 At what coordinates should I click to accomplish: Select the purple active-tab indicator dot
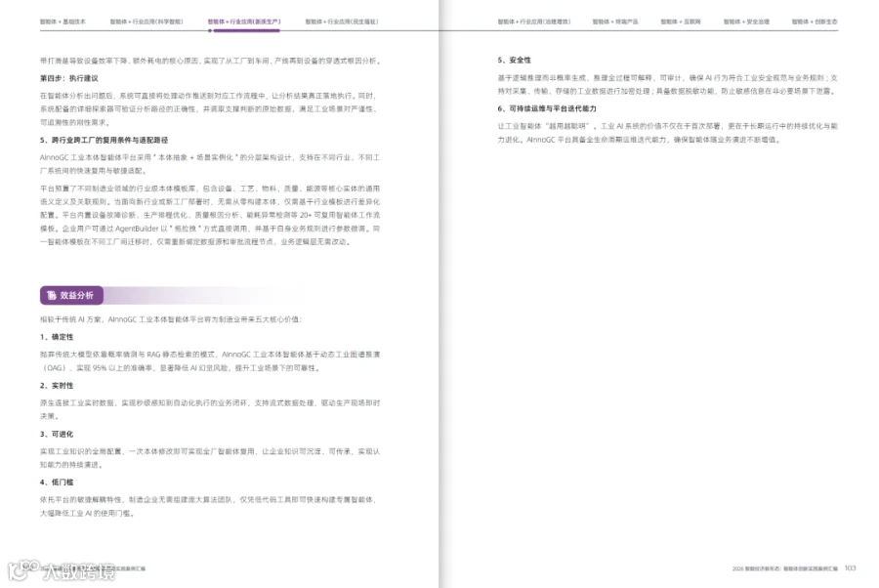pos(210,31)
